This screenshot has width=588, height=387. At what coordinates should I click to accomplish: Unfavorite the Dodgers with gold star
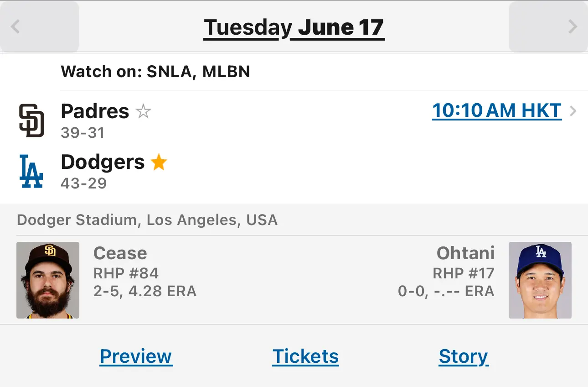[x=159, y=162]
